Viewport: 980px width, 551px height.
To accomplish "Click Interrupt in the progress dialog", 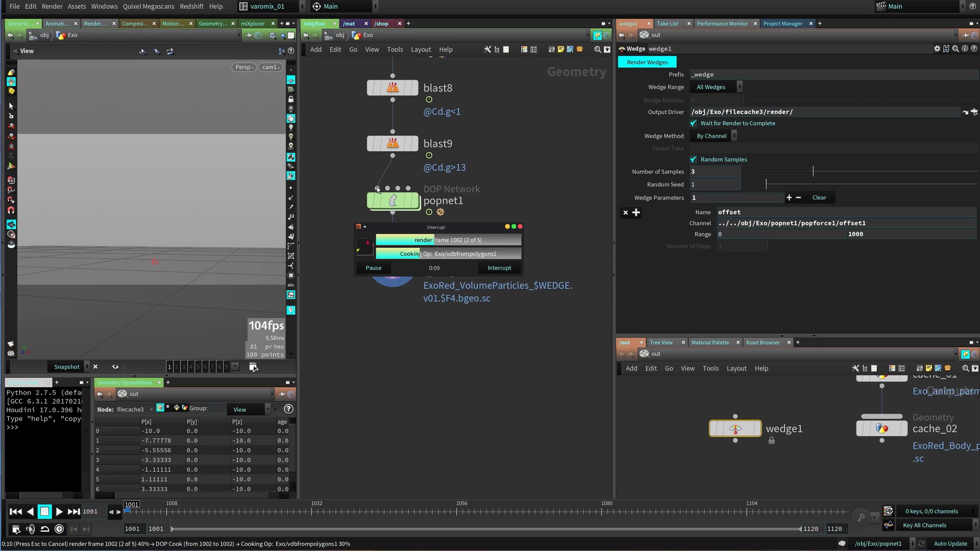I will [499, 268].
